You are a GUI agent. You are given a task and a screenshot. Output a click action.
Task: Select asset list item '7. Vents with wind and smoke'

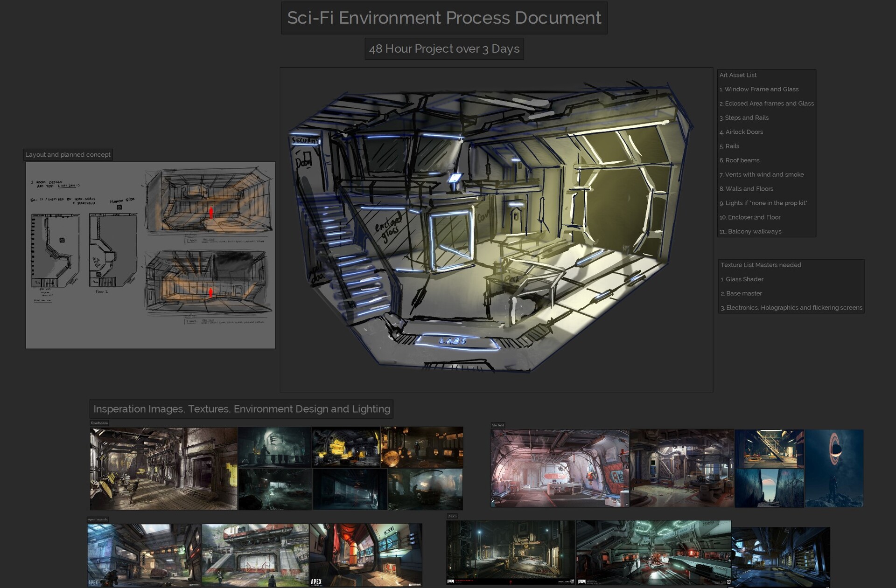(x=763, y=174)
